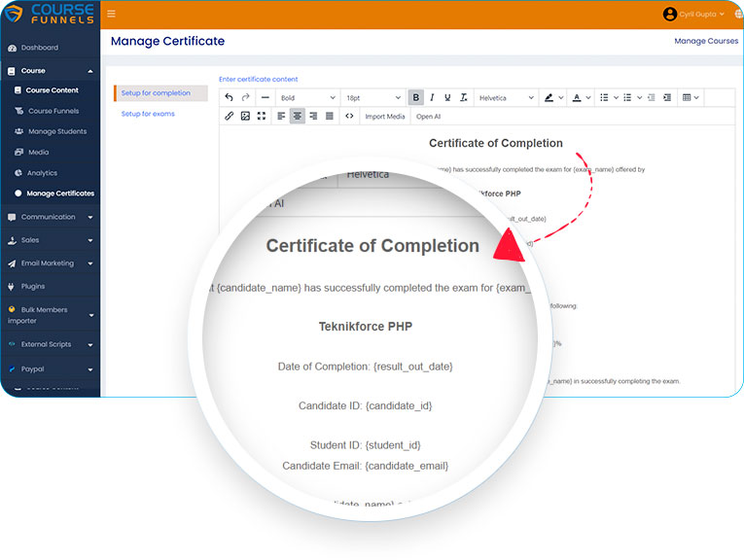Click the Manage Courses link

[706, 42]
